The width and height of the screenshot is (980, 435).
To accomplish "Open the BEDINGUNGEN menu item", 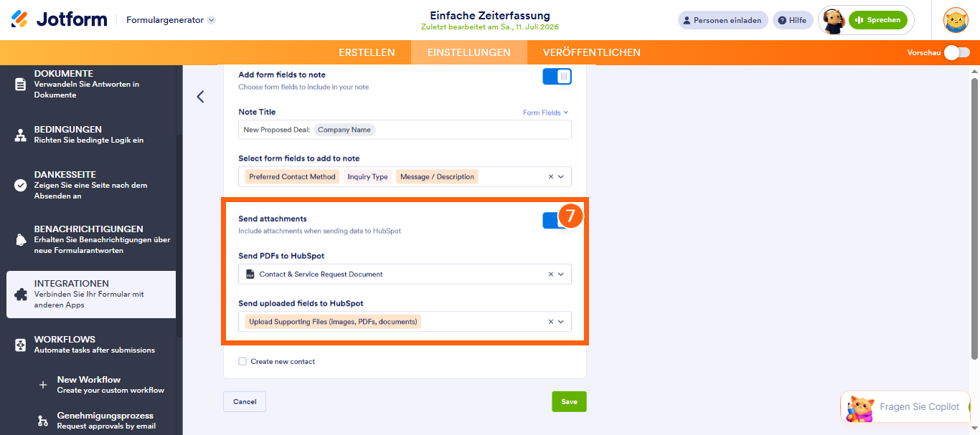I will coord(91,135).
